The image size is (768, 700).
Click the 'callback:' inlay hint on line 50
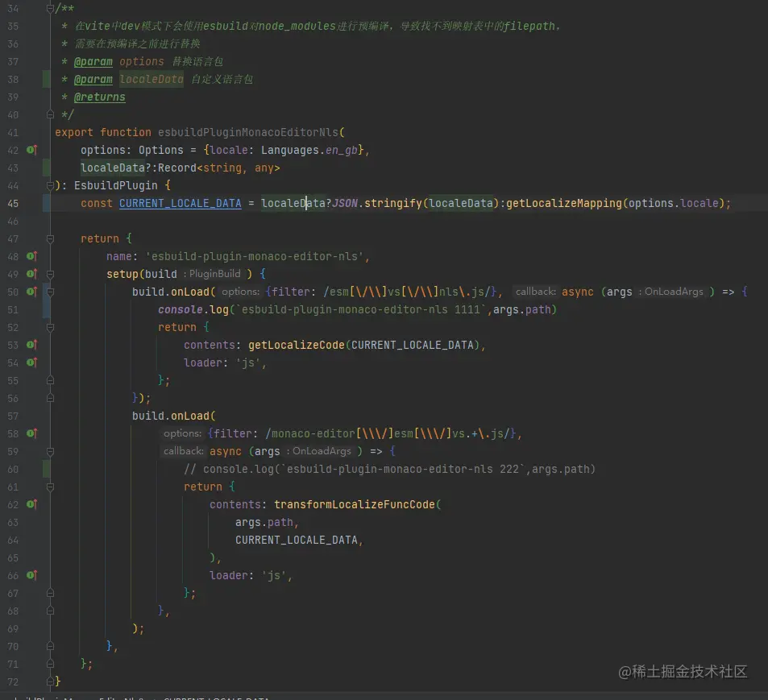click(x=535, y=292)
